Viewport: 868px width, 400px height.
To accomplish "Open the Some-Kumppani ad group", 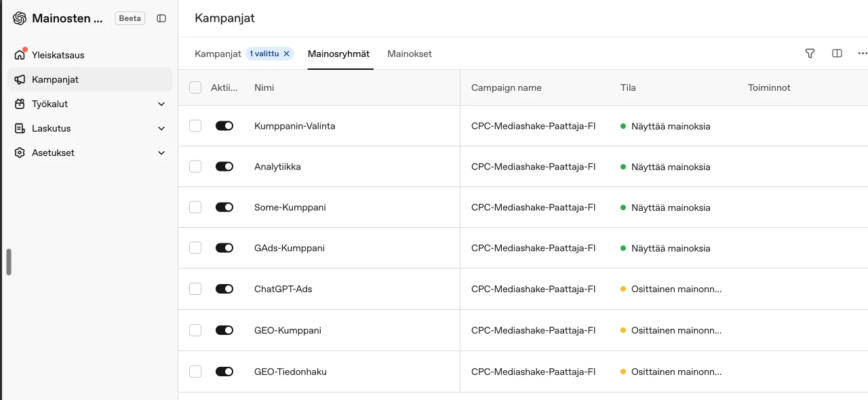I will pos(290,207).
